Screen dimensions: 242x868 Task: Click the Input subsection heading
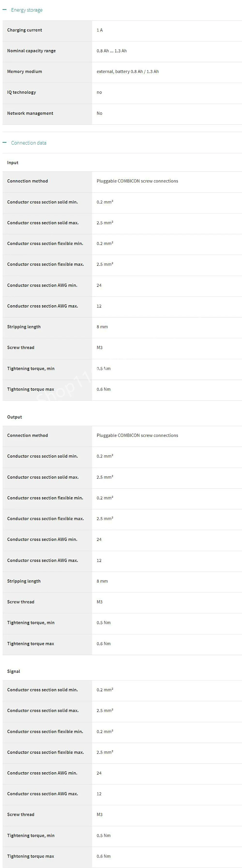coord(13,163)
